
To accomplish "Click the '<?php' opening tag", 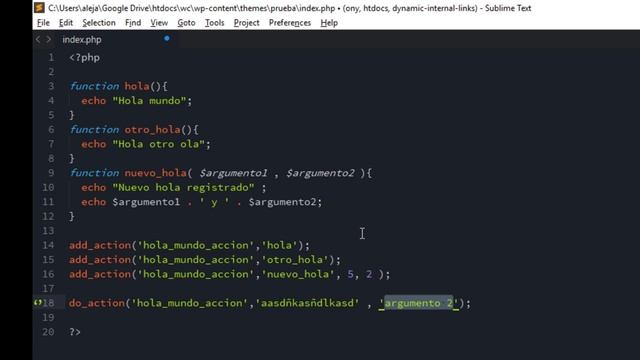I will point(84,58).
